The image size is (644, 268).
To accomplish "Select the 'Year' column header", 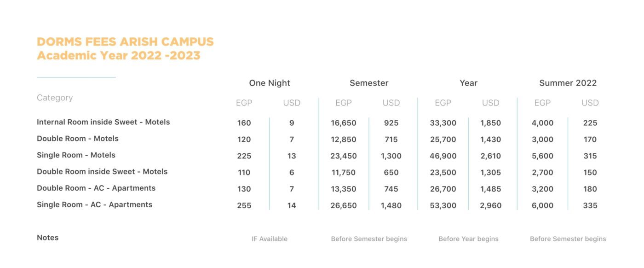I will click(468, 83).
